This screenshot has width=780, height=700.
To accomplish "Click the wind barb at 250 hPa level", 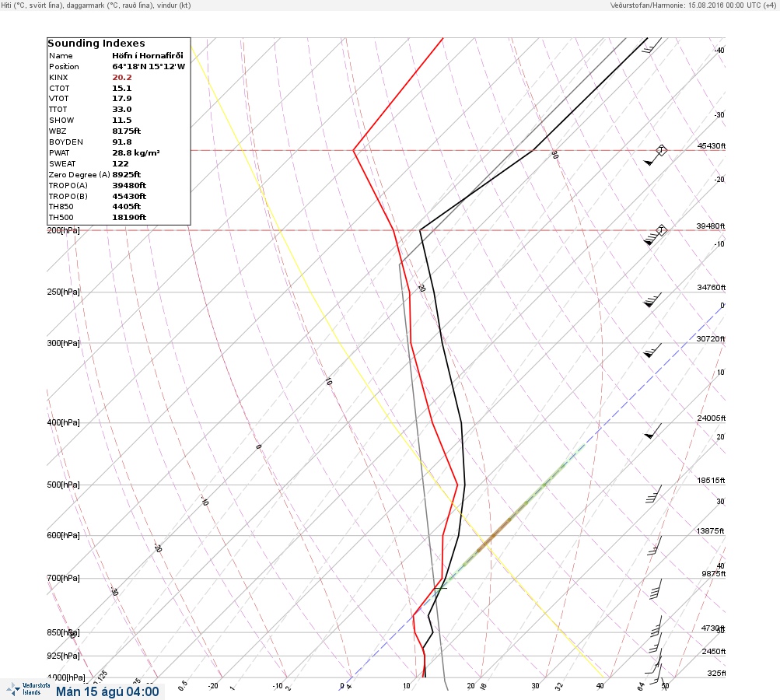I will point(652,300).
